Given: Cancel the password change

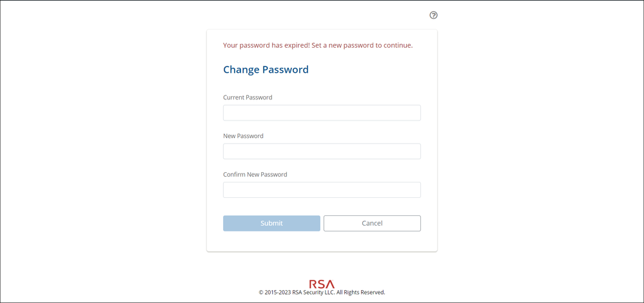Looking at the screenshot, I should tap(372, 223).
